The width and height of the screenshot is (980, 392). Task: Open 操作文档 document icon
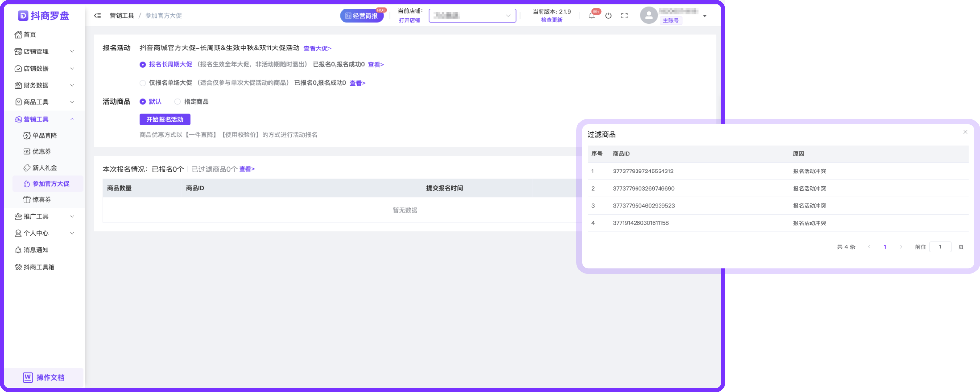point(28,377)
